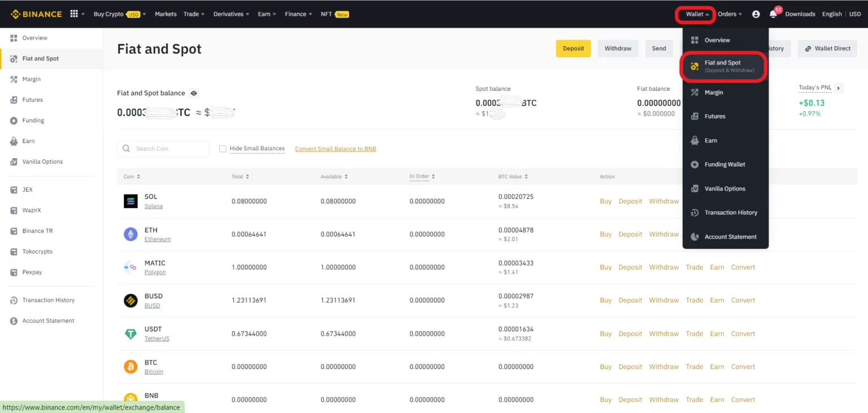Focus the Search Coin input field
The height and width of the screenshot is (413, 868).
pos(163,149)
